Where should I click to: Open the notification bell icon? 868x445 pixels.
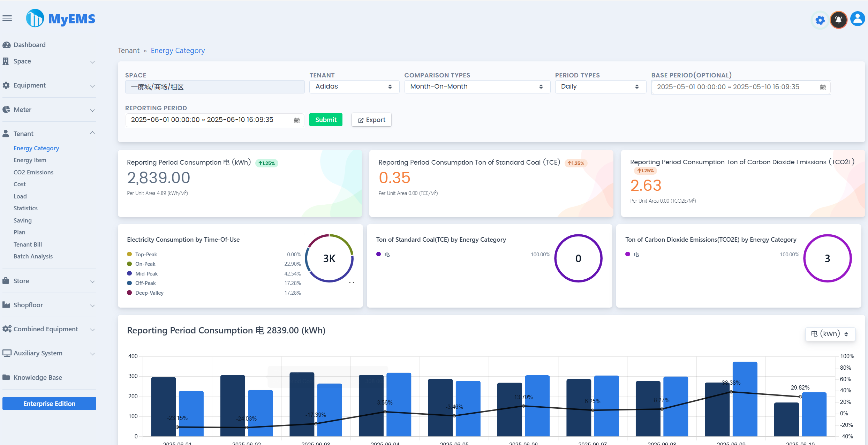[838, 20]
